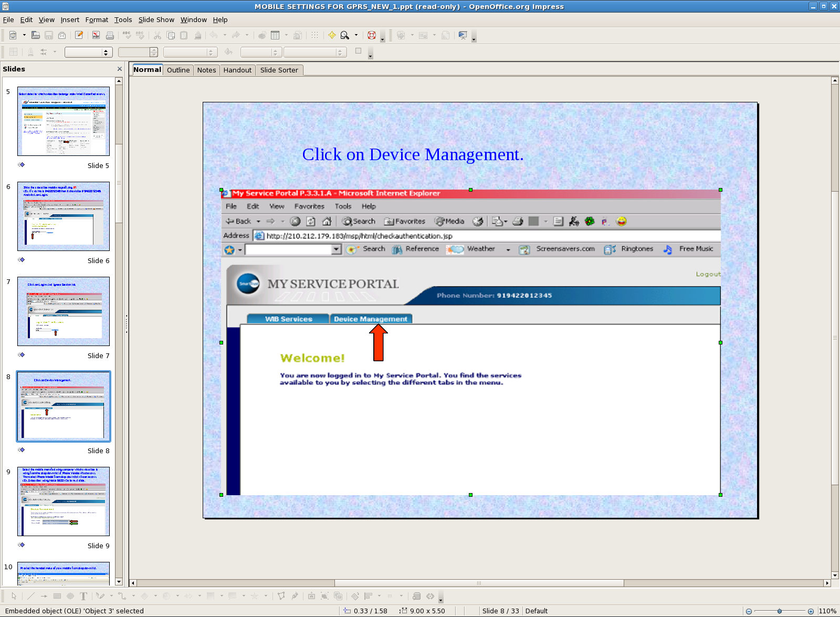Select the Ellipse drawing tool
The image size is (840, 617).
[70, 596]
